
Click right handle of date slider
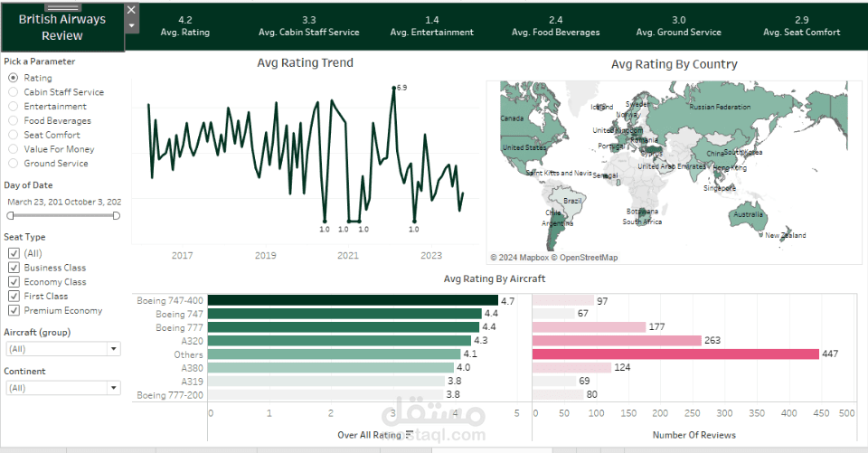(117, 215)
